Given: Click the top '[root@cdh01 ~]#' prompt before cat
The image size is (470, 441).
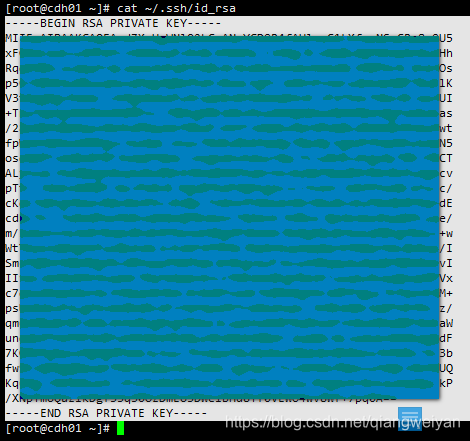Looking at the screenshot, I should coord(58,8).
